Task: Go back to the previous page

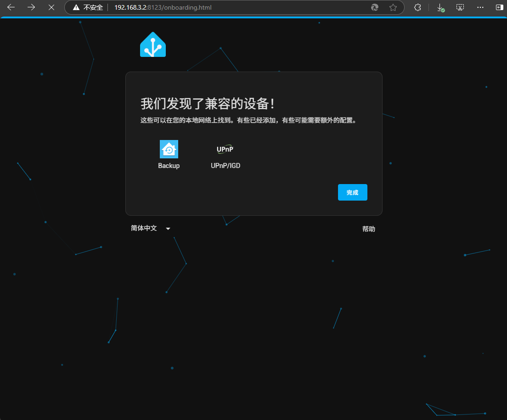Action: pyautogui.click(x=11, y=7)
